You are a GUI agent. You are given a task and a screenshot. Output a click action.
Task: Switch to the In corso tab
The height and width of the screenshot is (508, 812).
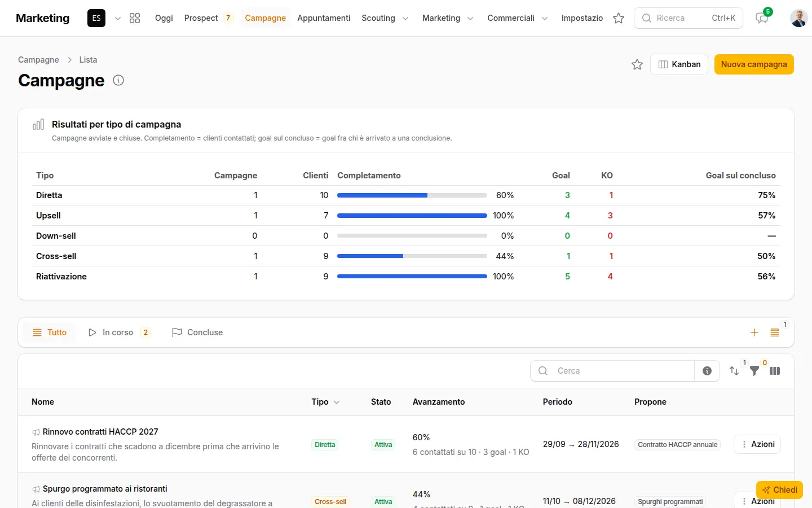click(120, 332)
